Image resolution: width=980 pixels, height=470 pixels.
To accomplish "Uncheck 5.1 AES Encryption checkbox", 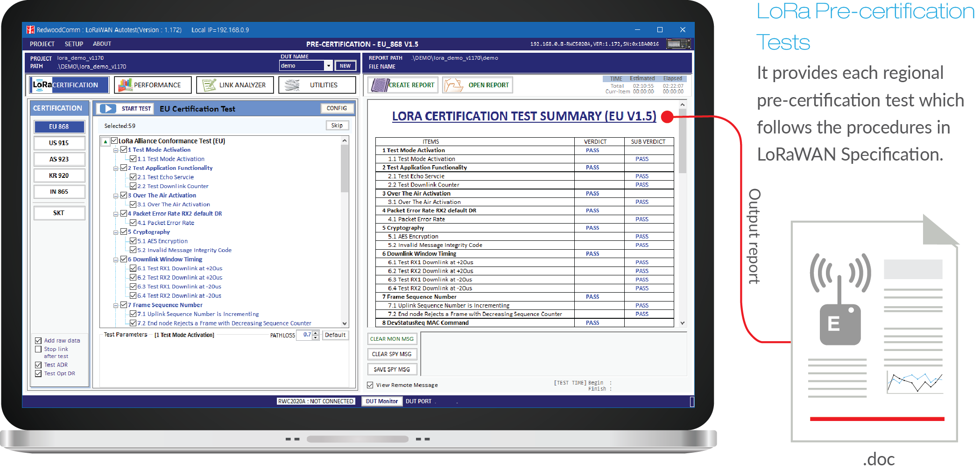I will (x=133, y=241).
